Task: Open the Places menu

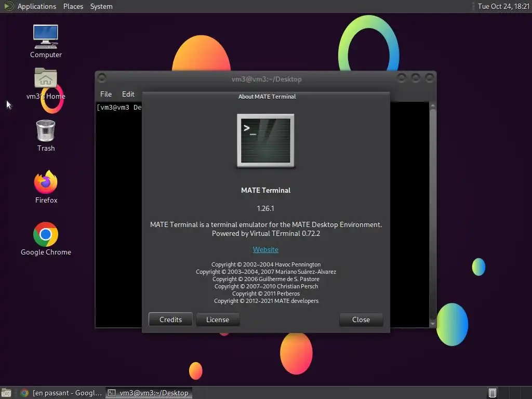Action: click(x=73, y=6)
